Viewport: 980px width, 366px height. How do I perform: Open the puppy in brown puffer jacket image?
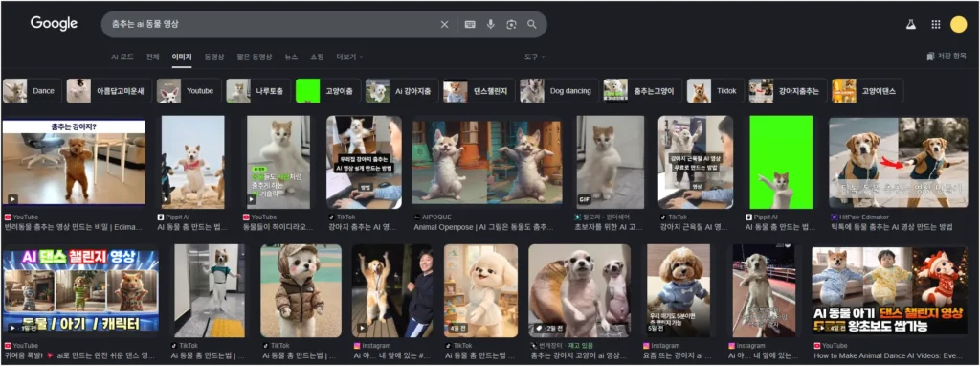(x=301, y=290)
